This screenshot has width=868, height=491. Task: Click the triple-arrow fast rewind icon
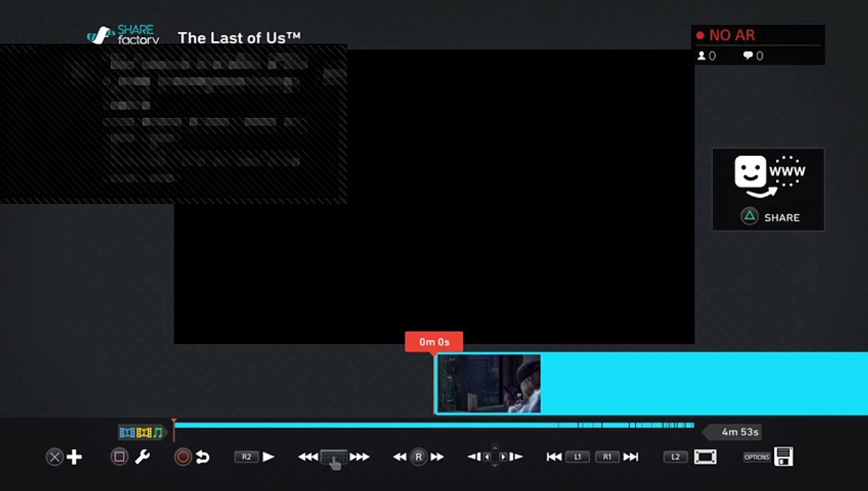click(x=308, y=457)
